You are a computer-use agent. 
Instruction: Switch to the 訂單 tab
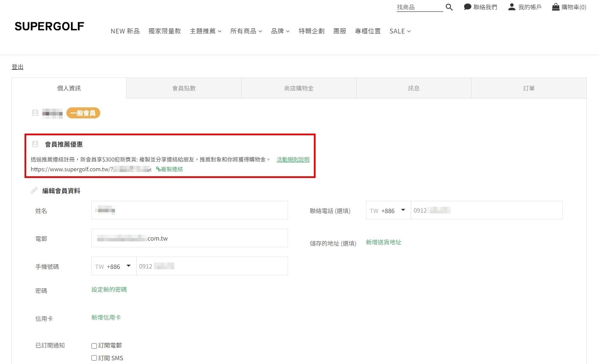point(529,88)
